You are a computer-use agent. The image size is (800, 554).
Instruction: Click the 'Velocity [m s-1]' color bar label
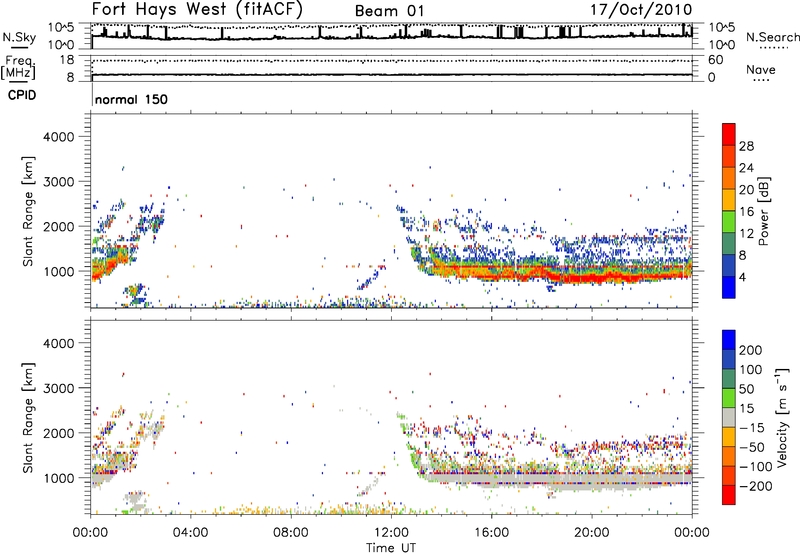(783, 417)
